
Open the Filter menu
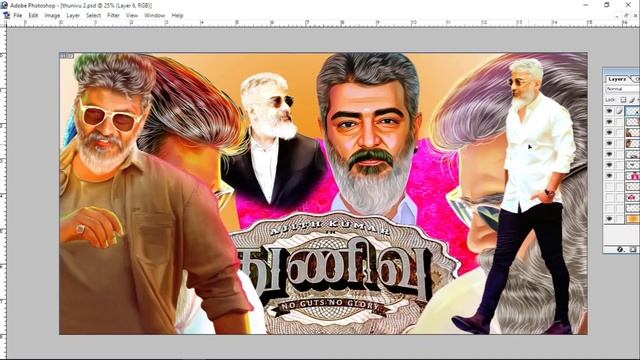click(x=113, y=16)
